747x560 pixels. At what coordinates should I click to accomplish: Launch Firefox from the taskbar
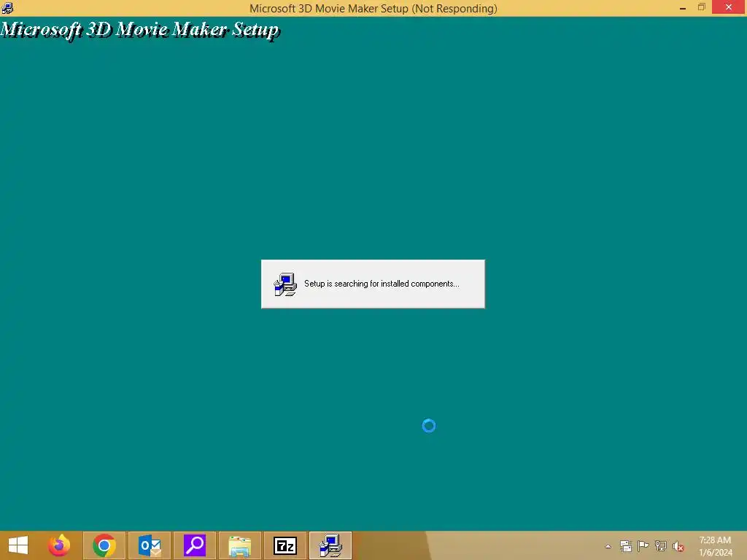(x=59, y=545)
